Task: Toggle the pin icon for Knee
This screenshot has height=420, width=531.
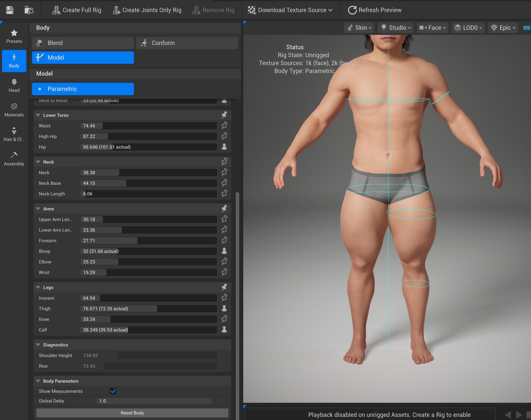Action: (x=224, y=319)
